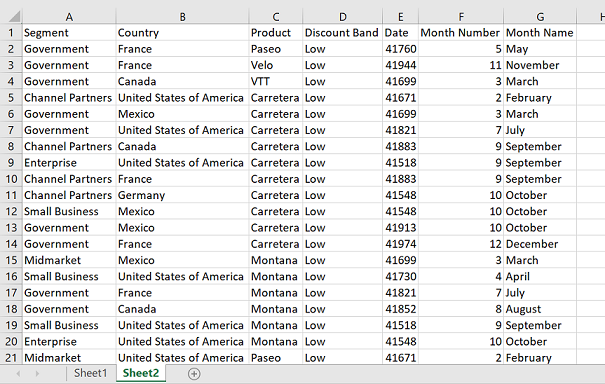Image resolution: width=605 pixels, height=384 pixels.
Task: Select column C header
Action: click(x=275, y=17)
